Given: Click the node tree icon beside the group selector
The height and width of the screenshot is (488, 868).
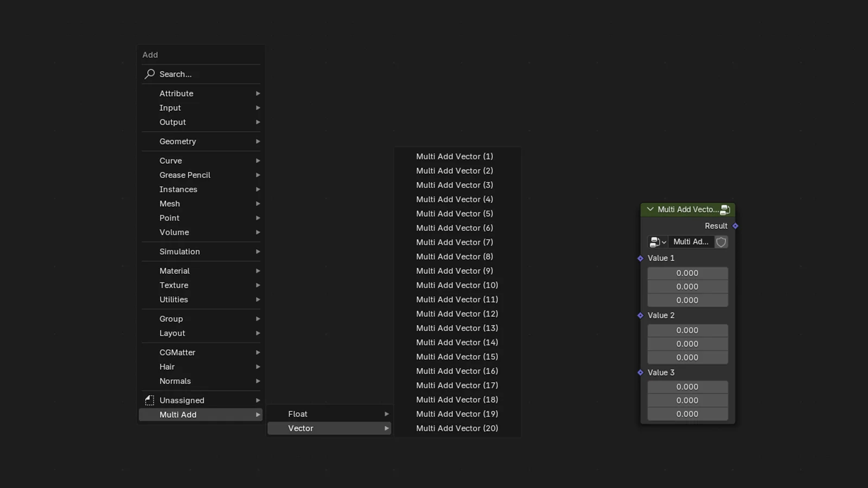Looking at the screenshot, I should tap(655, 242).
